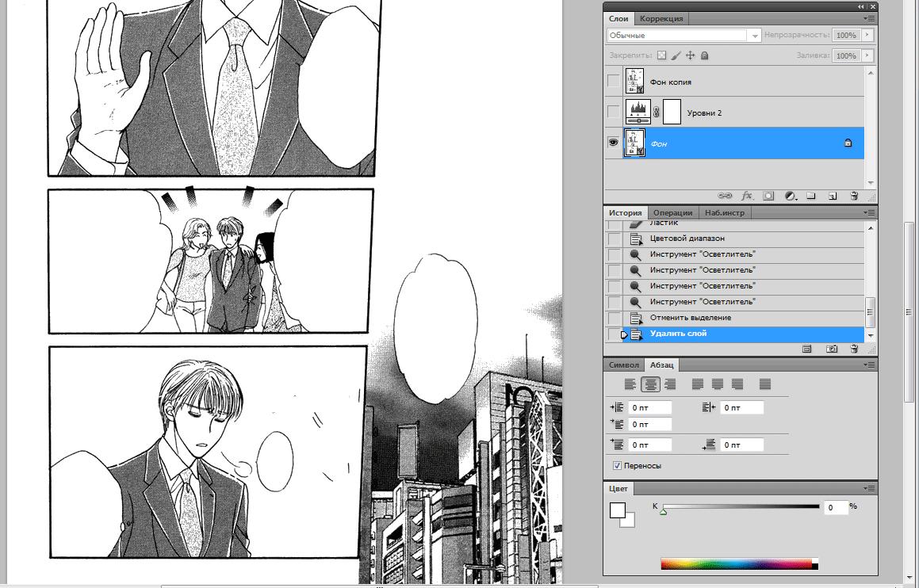Click the Layers panel trash icon
The image size is (919, 588).
coord(855,197)
